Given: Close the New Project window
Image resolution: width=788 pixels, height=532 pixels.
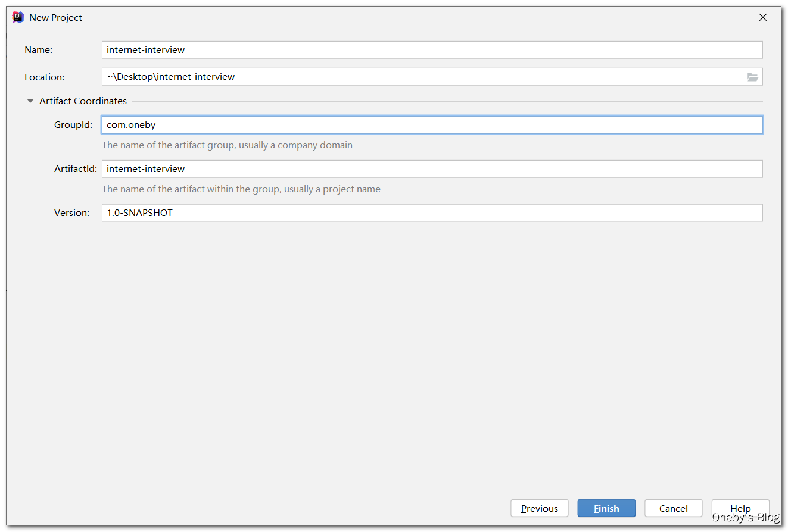Looking at the screenshot, I should (x=763, y=17).
